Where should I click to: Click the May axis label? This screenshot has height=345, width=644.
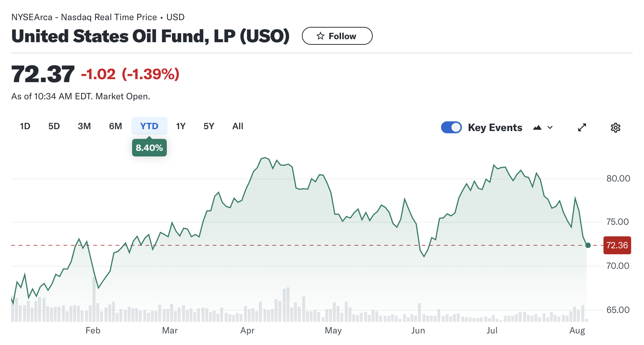[x=333, y=331]
